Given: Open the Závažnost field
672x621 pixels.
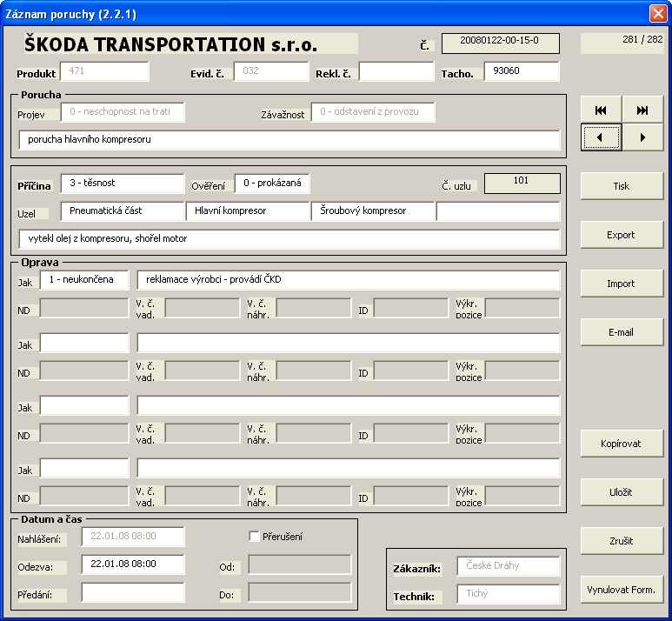Looking at the screenshot, I should pos(373,112).
